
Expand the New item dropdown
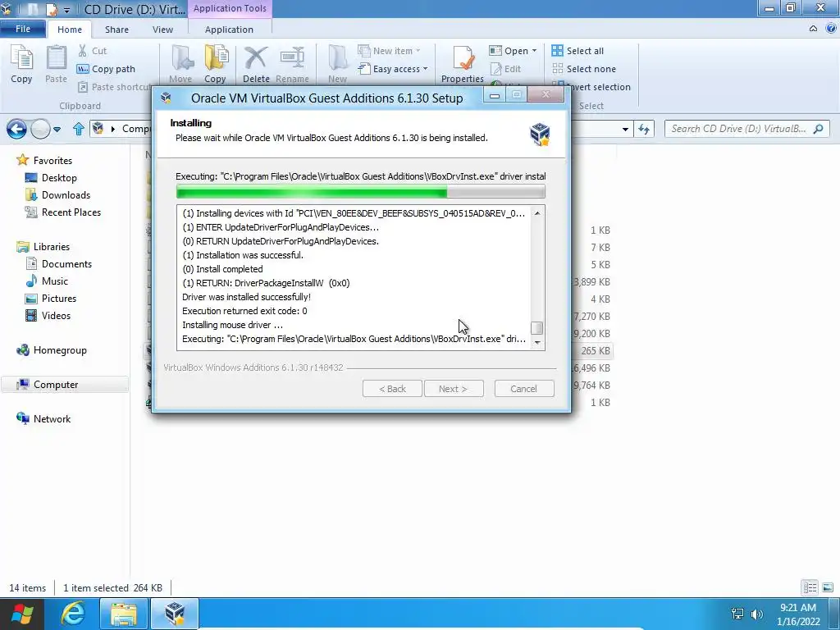click(418, 51)
